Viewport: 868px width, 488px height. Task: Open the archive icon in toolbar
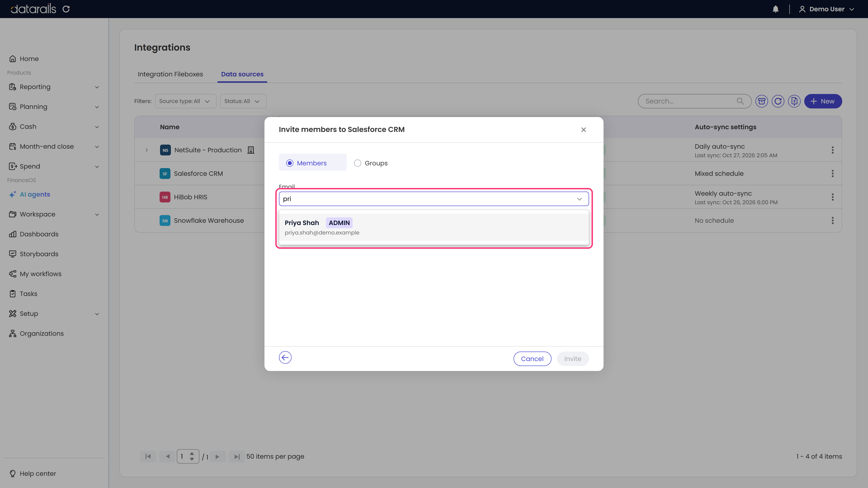tap(762, 101)
